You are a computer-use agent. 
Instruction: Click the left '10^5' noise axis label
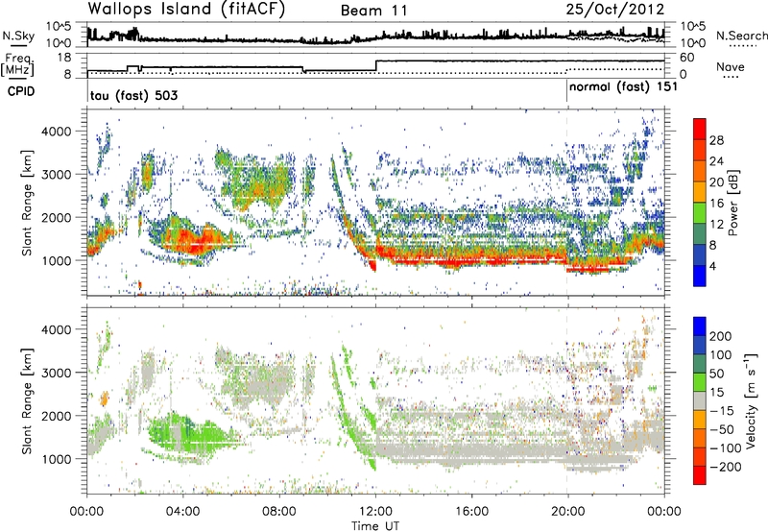tap(59, 27)
